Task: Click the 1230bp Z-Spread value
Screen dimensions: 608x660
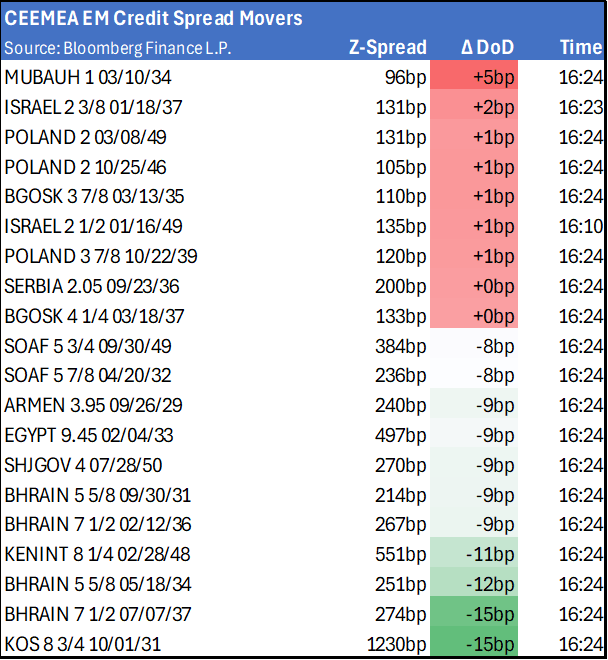Action: coord(398,643)
